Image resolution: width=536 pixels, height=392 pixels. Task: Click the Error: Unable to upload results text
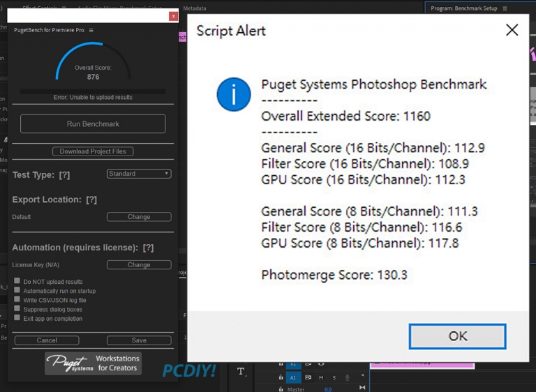(93, 97)
